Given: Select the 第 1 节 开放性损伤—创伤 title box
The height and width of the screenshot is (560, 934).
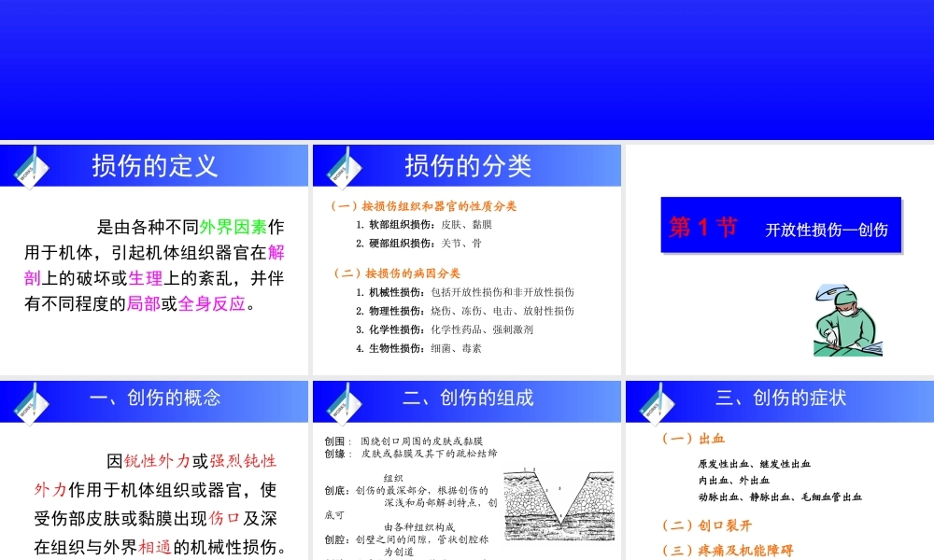Looking at the screenshot, I should tap(781, 225).
